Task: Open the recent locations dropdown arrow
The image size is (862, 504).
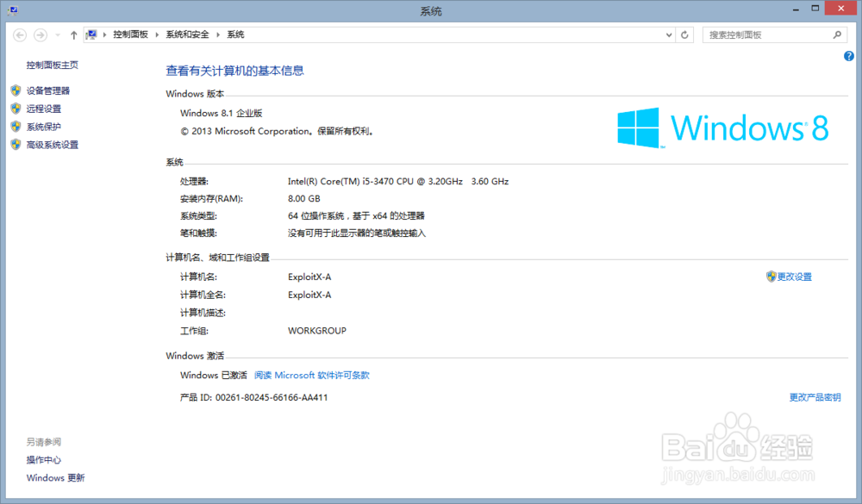Action: click(x=57, y=35)
